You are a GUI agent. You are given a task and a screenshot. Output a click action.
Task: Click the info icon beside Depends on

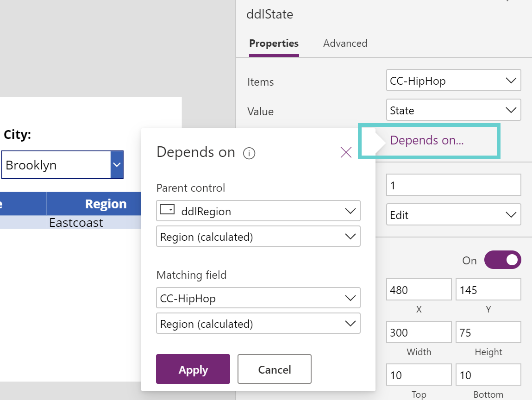249,153
